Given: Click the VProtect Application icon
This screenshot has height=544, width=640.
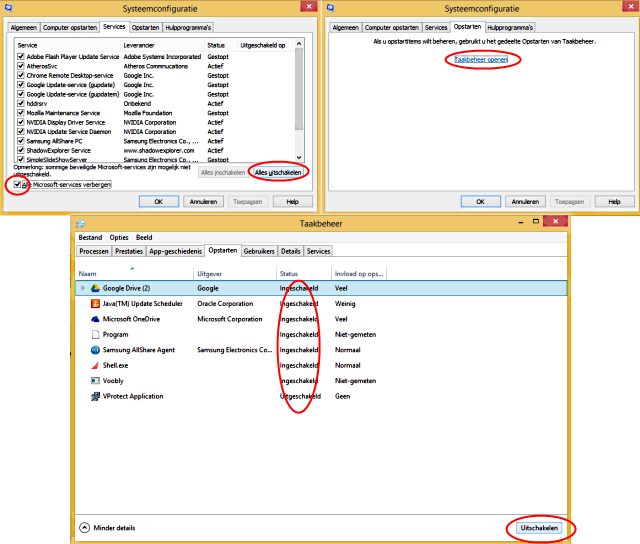Looking at the screenshot, I should click(95, 396).
